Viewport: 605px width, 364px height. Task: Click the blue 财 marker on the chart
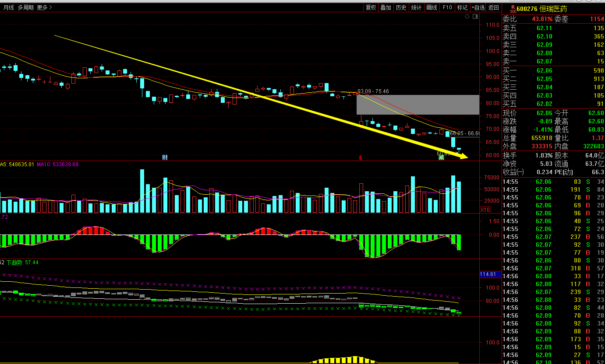[165, 157]
